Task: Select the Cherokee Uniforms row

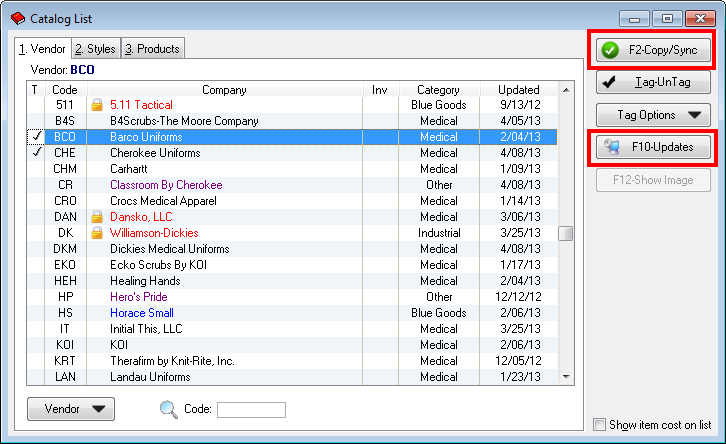Action: click(292, 153)
